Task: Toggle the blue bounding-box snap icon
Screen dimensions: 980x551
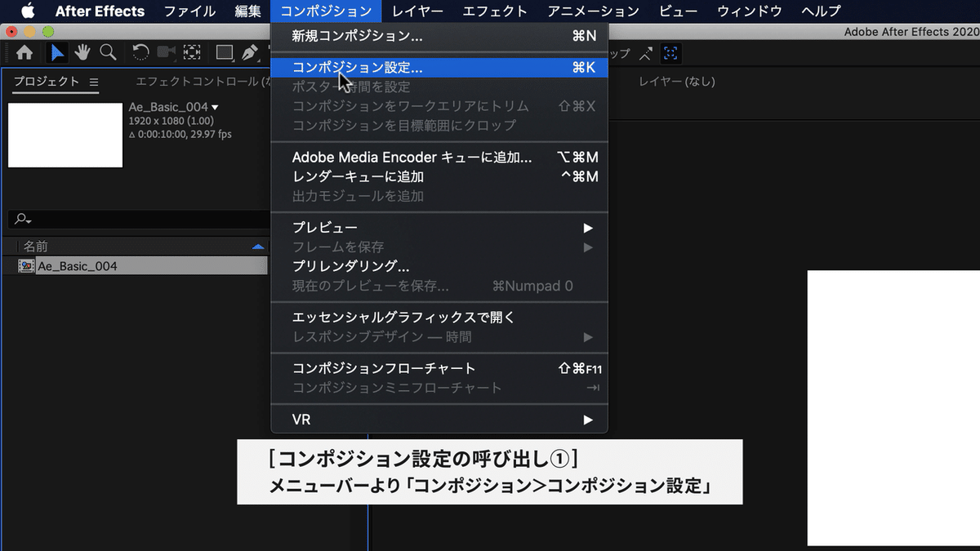Action: tap(670, 54)
